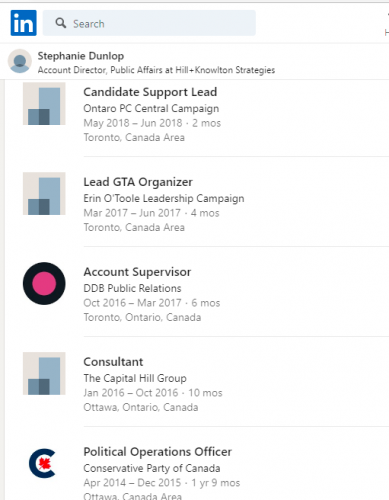Select the Account Supervisor job title
Image resolution: width=389 pixels, height=500 pixels.
pyautogui.click(x=137, y=272)
